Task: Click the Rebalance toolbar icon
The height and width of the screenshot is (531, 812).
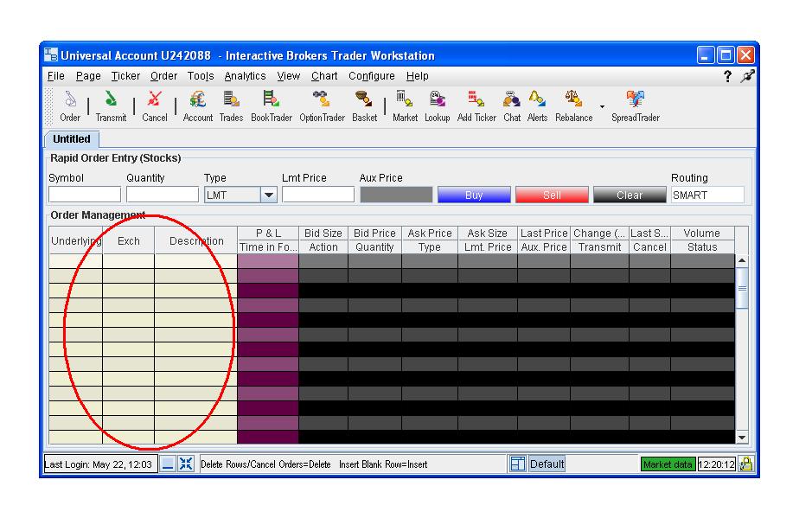Action: (x=574, y=106)
